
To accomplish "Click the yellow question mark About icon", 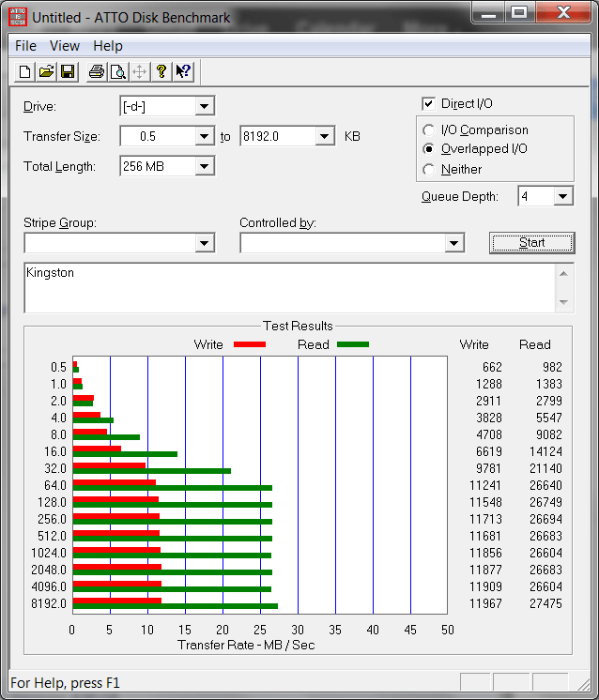I will point(161,72).
